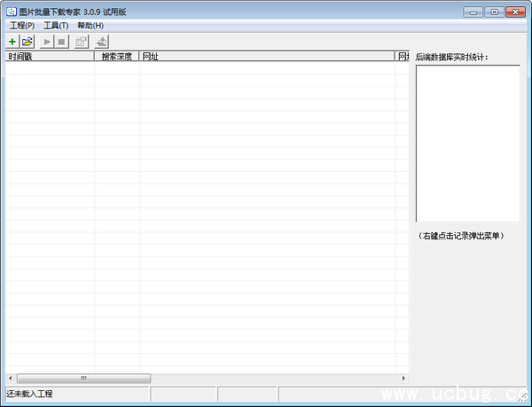The height and width of the screenshot is (407, 532).
Task: Open the project properties toolbar icon
Action: click(82, 42)
